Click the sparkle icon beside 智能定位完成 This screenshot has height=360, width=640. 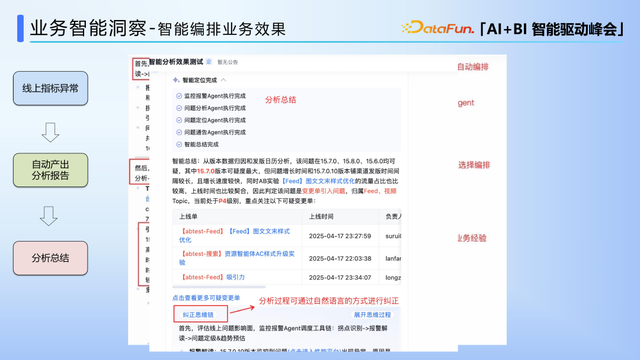pos(176,80)
